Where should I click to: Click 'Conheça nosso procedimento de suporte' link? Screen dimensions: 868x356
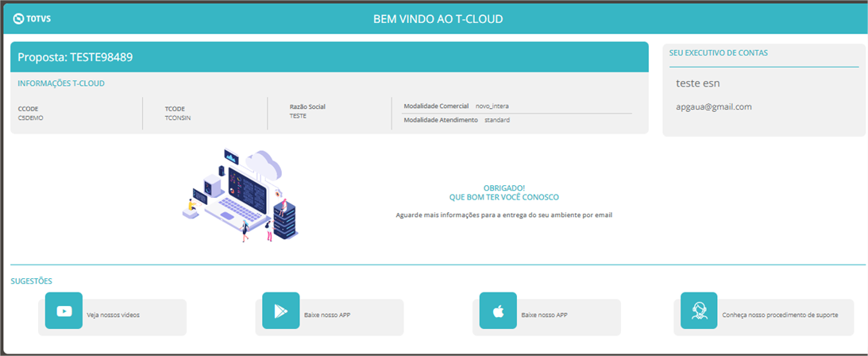pos(780,315)
